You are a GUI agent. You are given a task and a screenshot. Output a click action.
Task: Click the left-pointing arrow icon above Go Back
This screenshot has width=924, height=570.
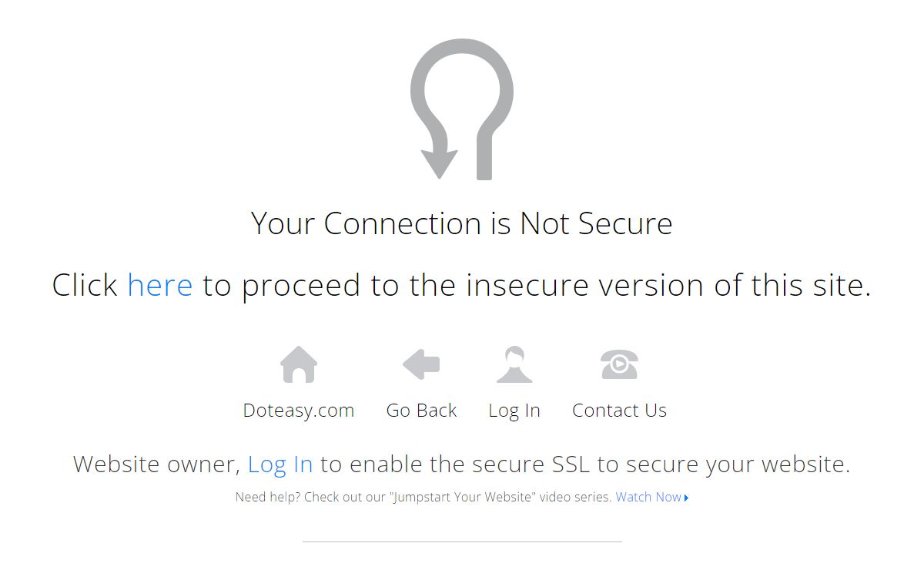421,364
